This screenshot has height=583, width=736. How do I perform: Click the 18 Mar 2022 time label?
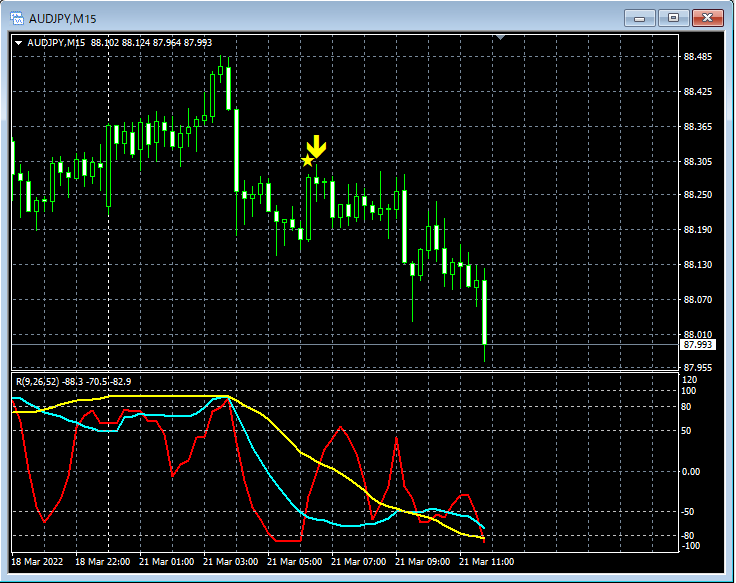37,562
